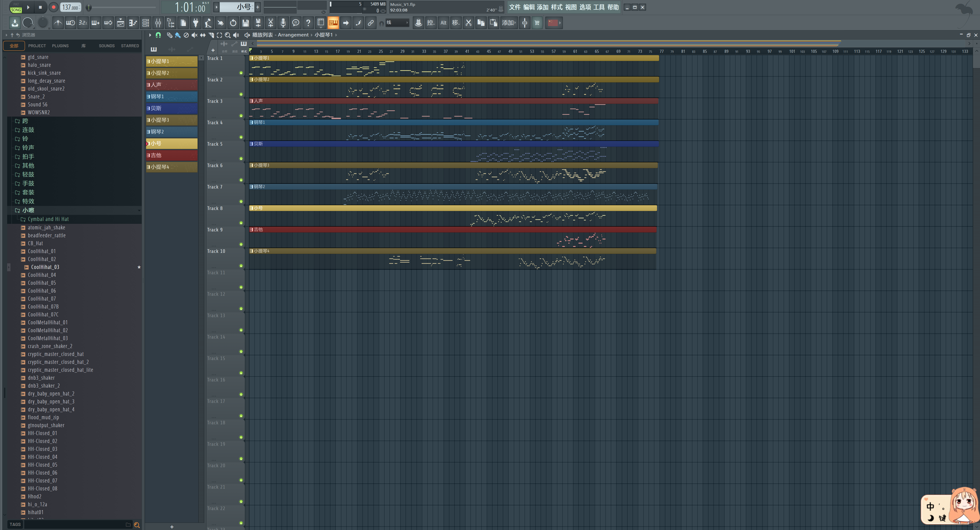Click the master pitch slider handle
Viewport: 980px width, 530px height.
[x=89, y=7]
